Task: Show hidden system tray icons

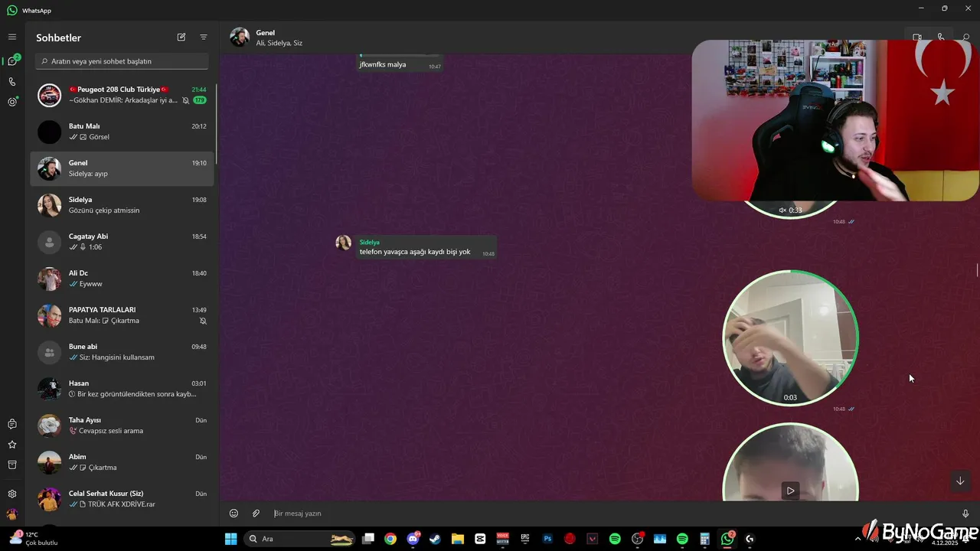Action: [x=857, y=539]
